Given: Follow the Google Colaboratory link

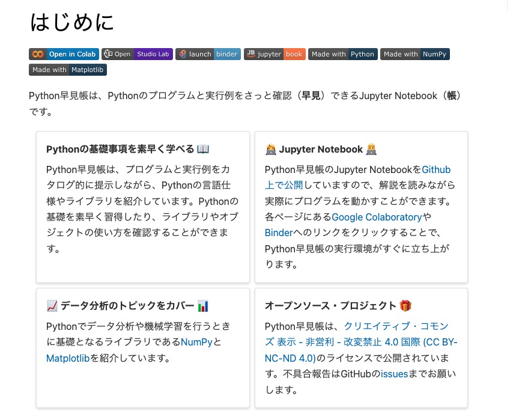Looking at the screenshot, I should 377,218.
